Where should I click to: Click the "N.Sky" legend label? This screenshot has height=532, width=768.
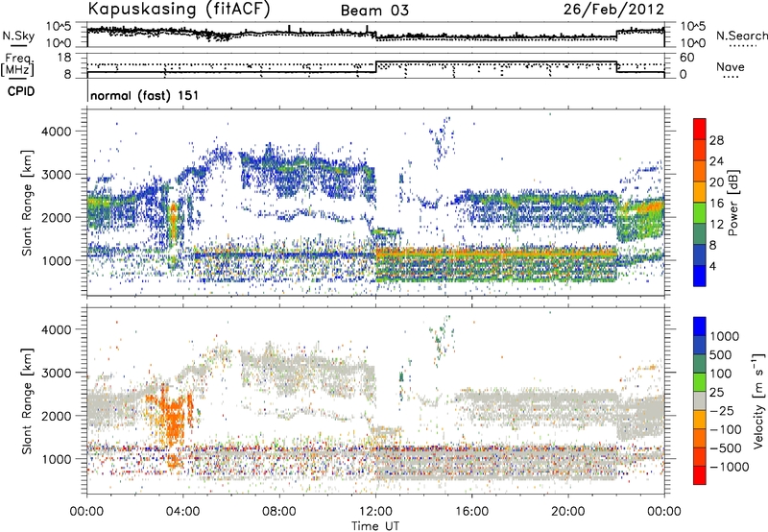pos(18,36)
